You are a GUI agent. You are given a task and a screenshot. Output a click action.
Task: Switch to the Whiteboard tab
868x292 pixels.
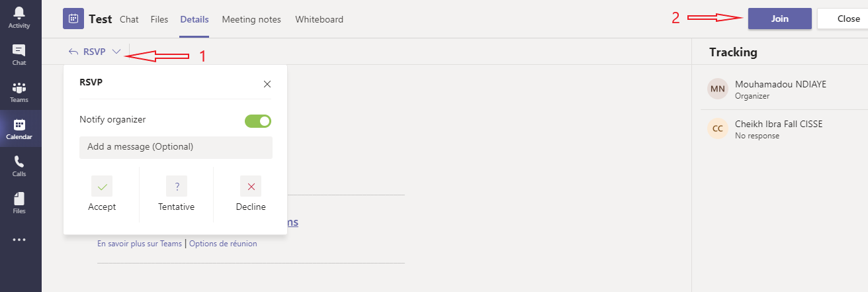click(319, 19)
